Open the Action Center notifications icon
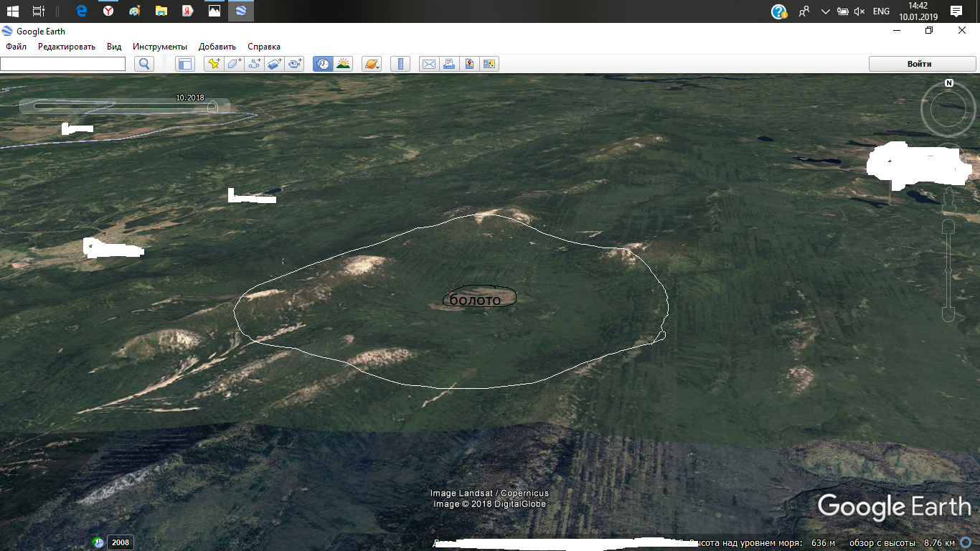This screenshot has width=980, height=551. point(956,11)
